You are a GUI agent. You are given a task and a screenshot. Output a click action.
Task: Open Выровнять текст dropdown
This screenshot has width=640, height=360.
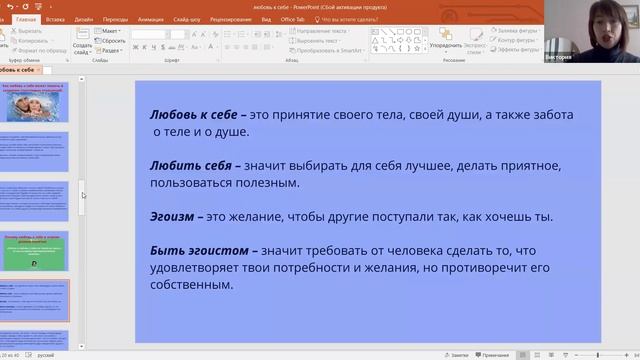(x=314, y=41)
